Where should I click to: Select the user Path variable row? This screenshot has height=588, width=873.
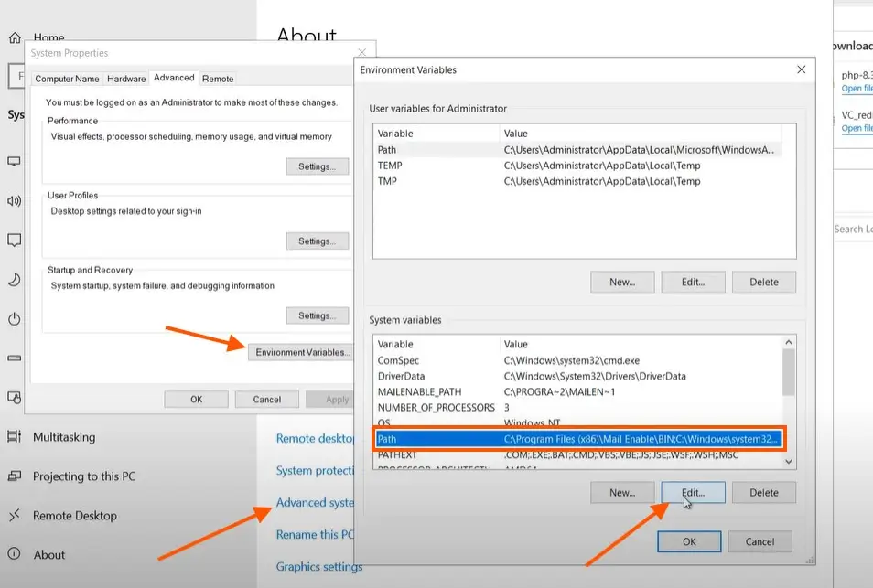click(x=578, y=150)
